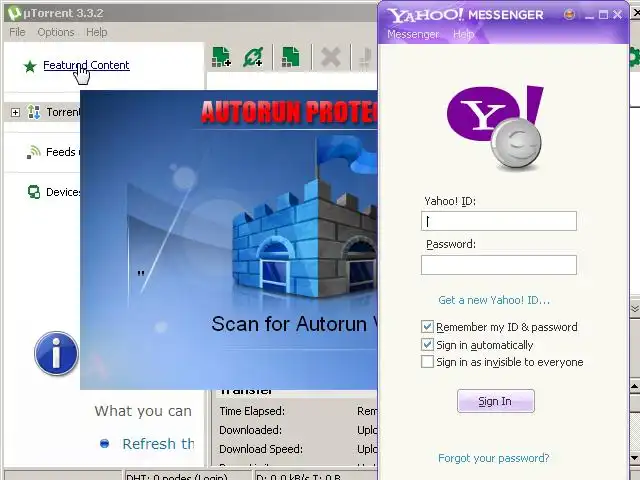Click the Refresh link in the uTorrent panel
This screenshot has width=640, height=480.
tap(158, 444)
